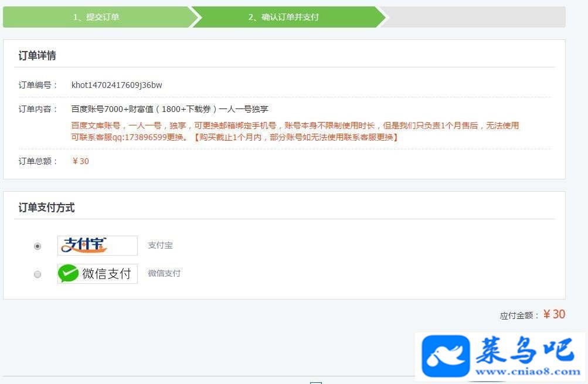The height and width of the screenshot is (384, 588).
Task: Click the 订单详情 heading
Action: (37, 56)
